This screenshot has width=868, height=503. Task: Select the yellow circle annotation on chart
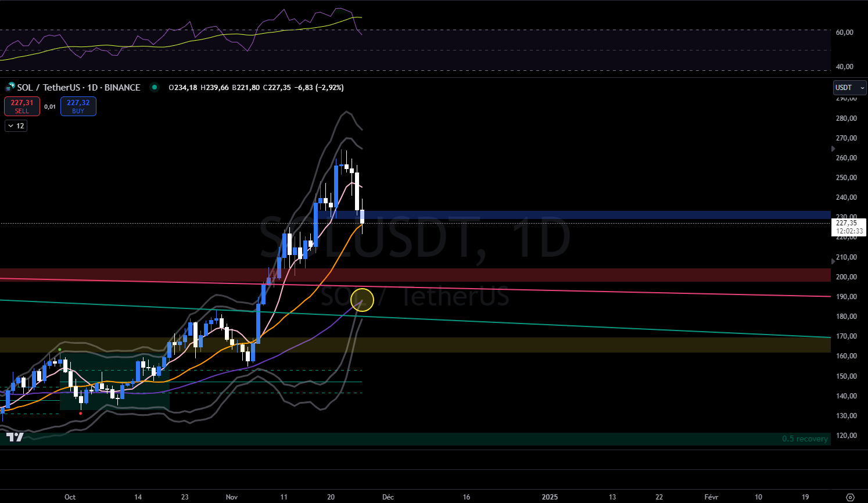coord(362,300)
